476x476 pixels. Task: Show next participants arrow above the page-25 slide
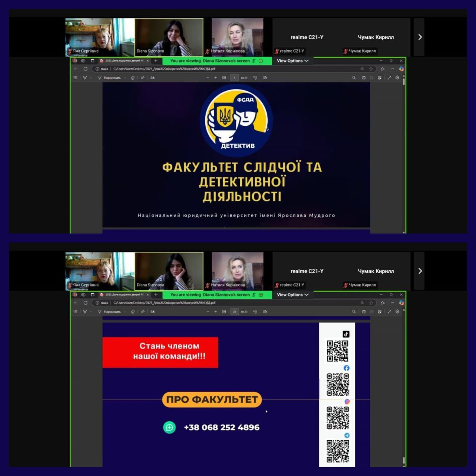[419, 271]
